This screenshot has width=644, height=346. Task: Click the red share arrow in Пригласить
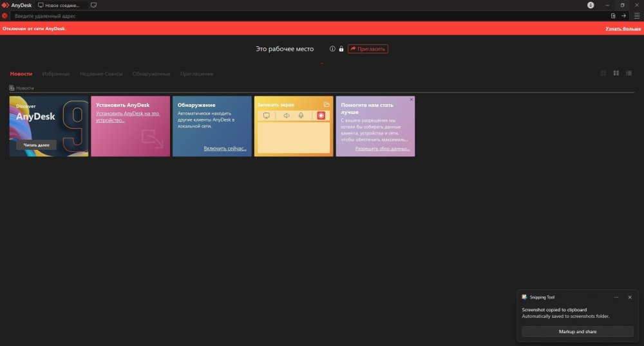point(353,49)
